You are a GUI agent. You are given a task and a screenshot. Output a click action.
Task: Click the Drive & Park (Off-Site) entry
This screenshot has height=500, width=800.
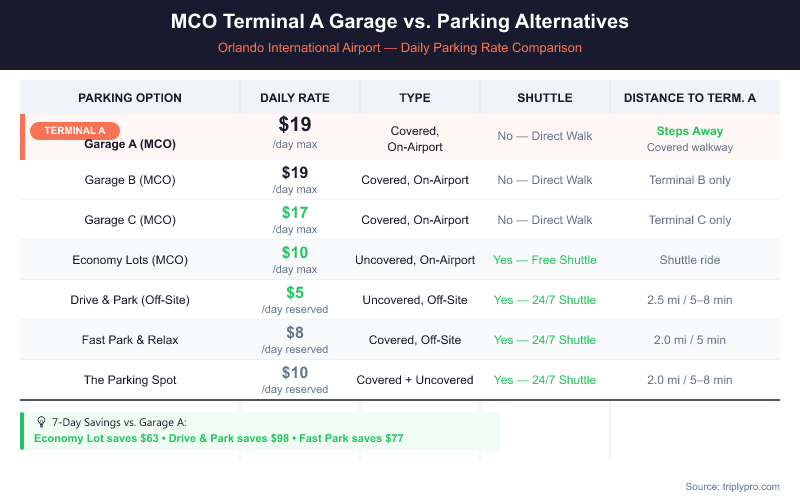tap(130, 299)
